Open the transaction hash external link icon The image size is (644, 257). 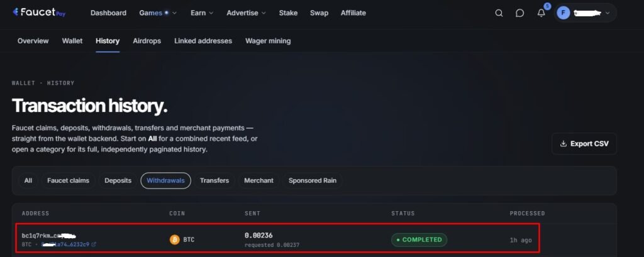(x=94, y=244)
